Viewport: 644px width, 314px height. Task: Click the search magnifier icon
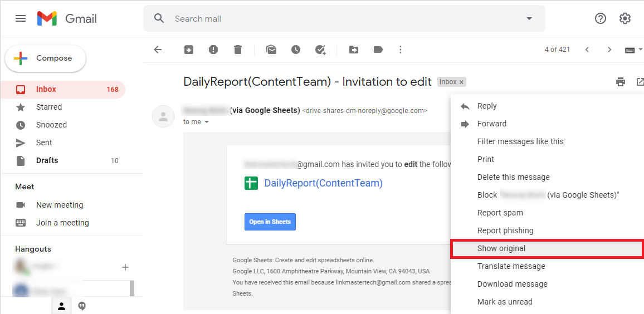click(159, 18)
